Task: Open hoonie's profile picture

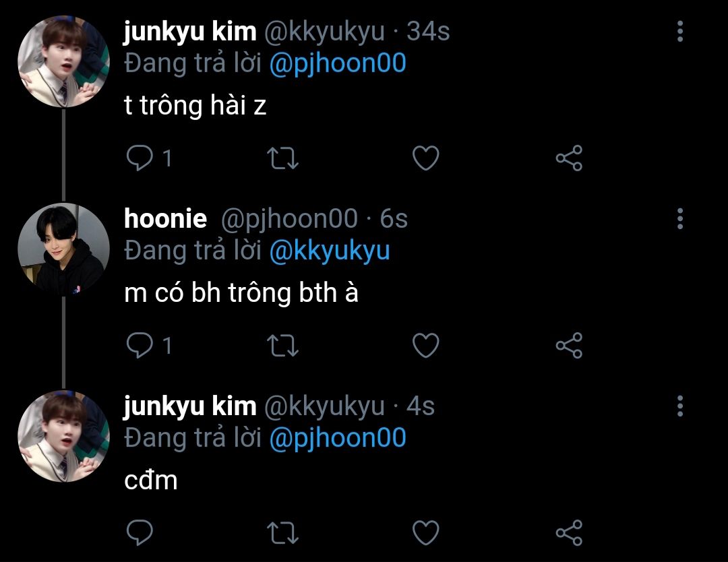Action: tap(63, 249)
